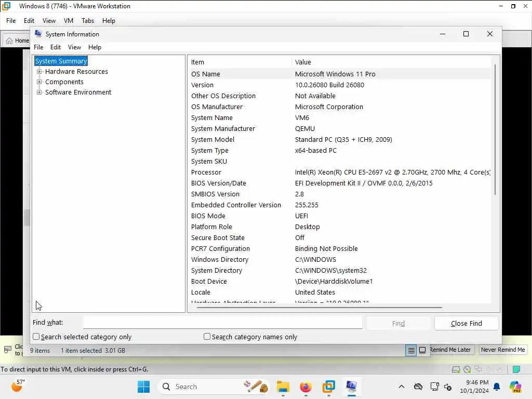Open System Information Help menu

click(95, 47)
